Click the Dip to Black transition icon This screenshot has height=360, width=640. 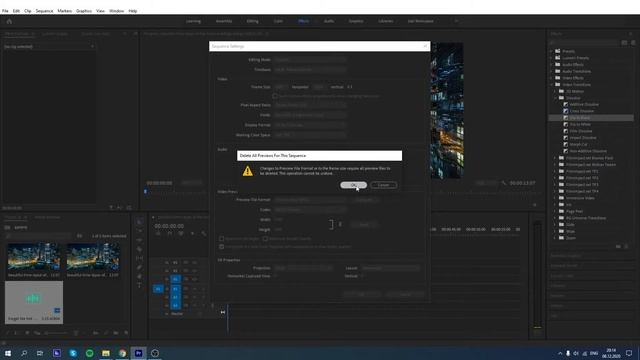pos(566,118)
